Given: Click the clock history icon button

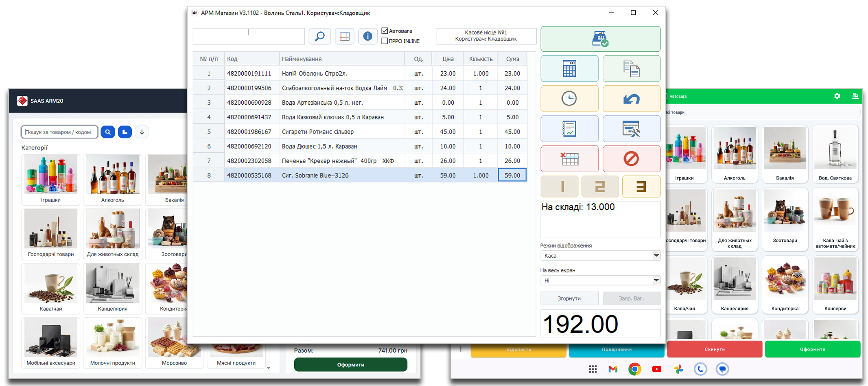Looking at the screenshot, I should [x=569, y=99].
